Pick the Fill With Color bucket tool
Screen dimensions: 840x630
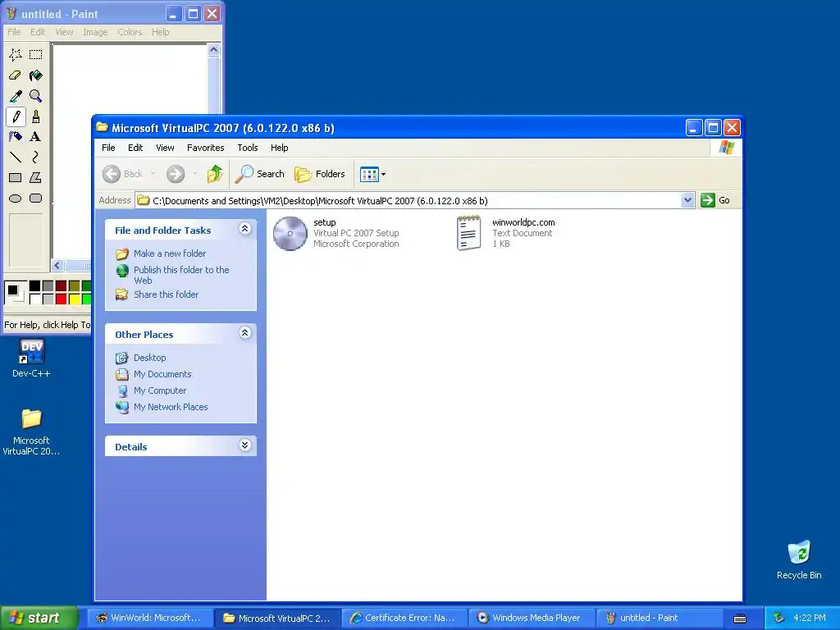(x=36, y=75)
